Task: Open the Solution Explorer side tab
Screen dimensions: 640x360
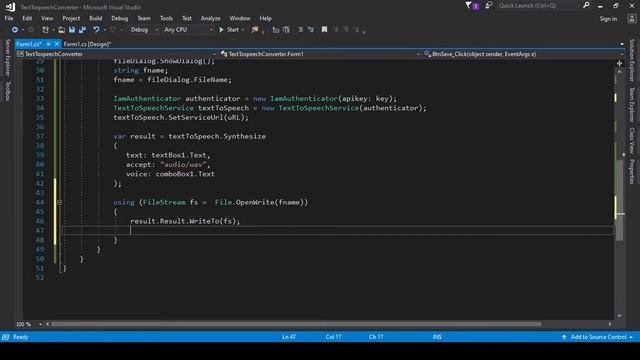Action: click(632, 60)
